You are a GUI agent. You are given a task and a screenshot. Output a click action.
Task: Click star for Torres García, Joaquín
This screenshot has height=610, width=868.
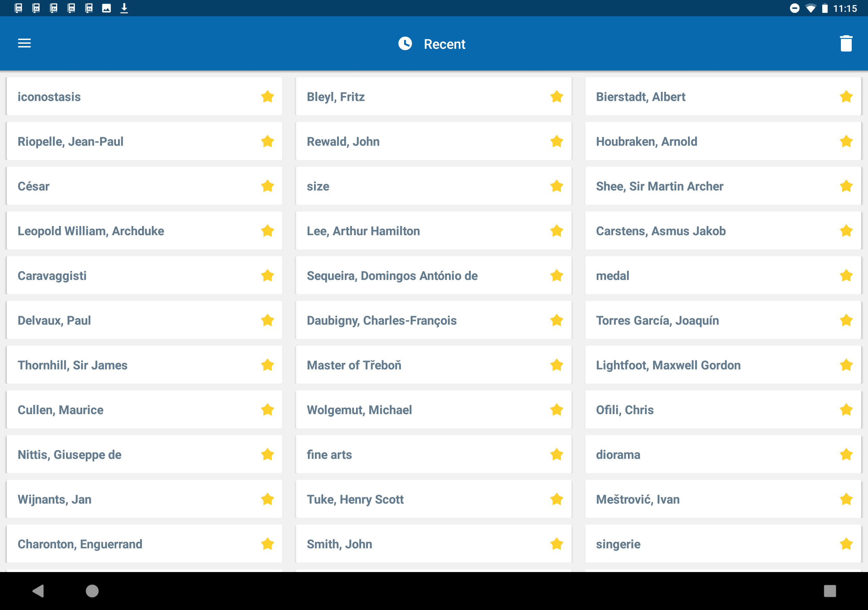pos(846,320)
